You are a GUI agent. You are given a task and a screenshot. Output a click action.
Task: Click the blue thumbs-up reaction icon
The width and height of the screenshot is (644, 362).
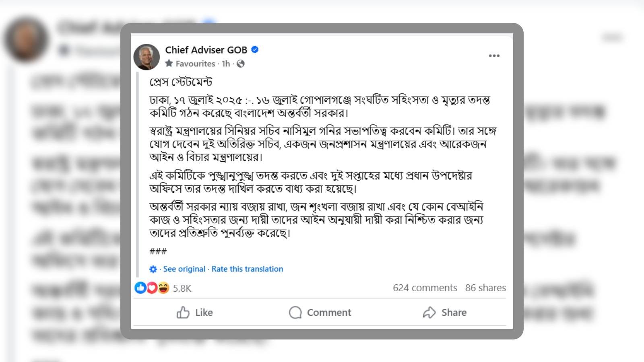click(140, 288)
